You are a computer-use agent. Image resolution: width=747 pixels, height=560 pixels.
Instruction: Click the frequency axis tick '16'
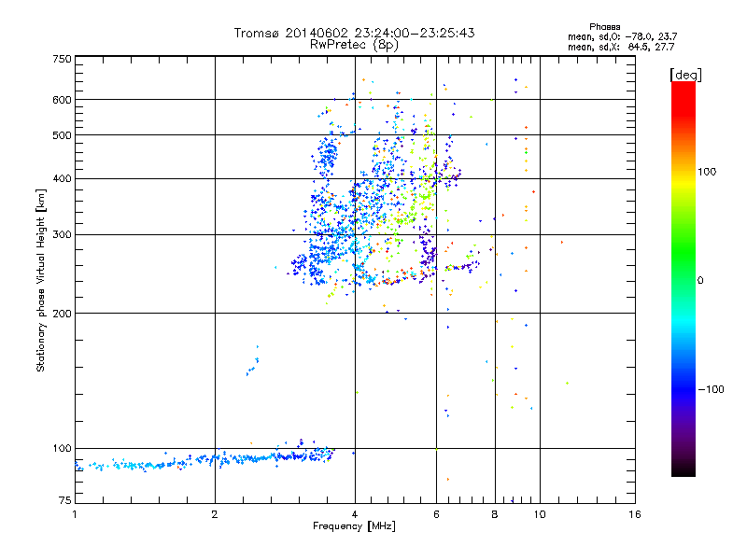[x=635, y=514]
